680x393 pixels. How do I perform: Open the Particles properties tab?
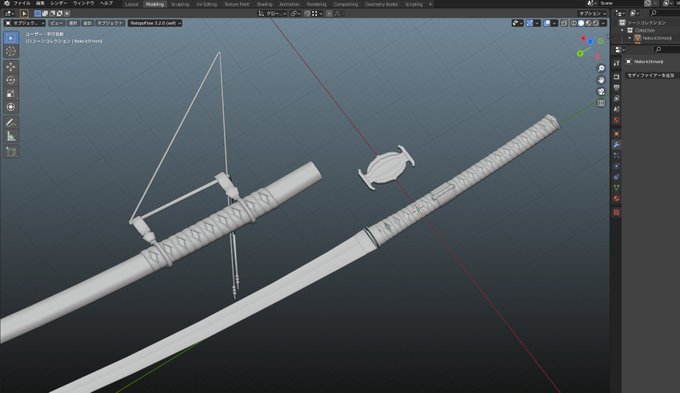pos(616,155)
